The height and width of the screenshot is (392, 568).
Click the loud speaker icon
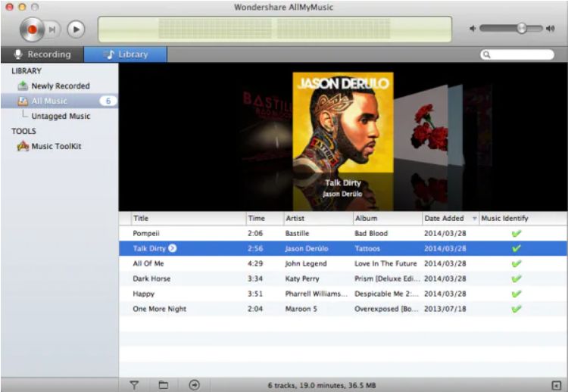pyautogui.click(x=551, y=29)
